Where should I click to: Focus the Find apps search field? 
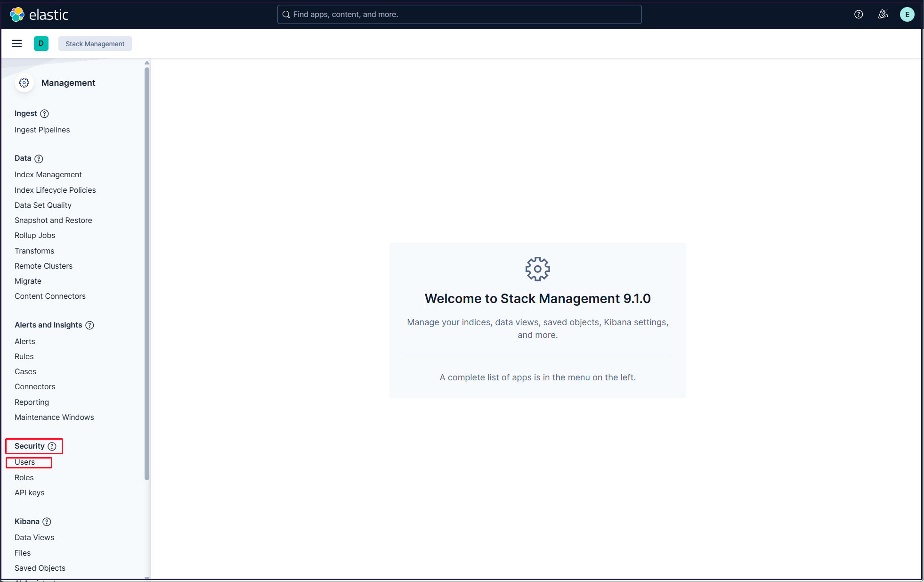pyautogui.click(x=459, y=15)
